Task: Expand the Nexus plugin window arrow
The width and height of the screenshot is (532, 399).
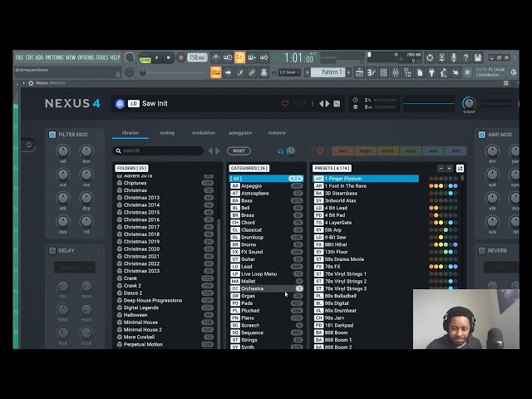Action: click(x=24, y=83)
